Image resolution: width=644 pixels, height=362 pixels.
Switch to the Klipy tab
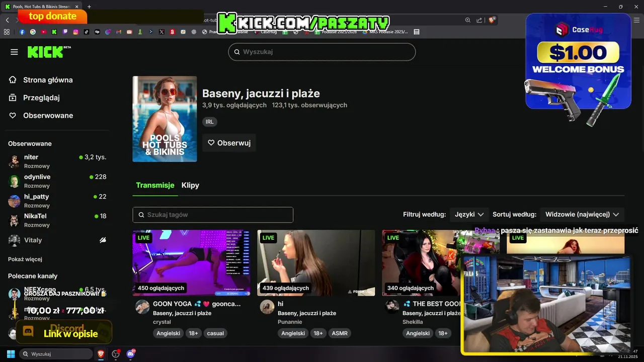[x=190, y=186]
